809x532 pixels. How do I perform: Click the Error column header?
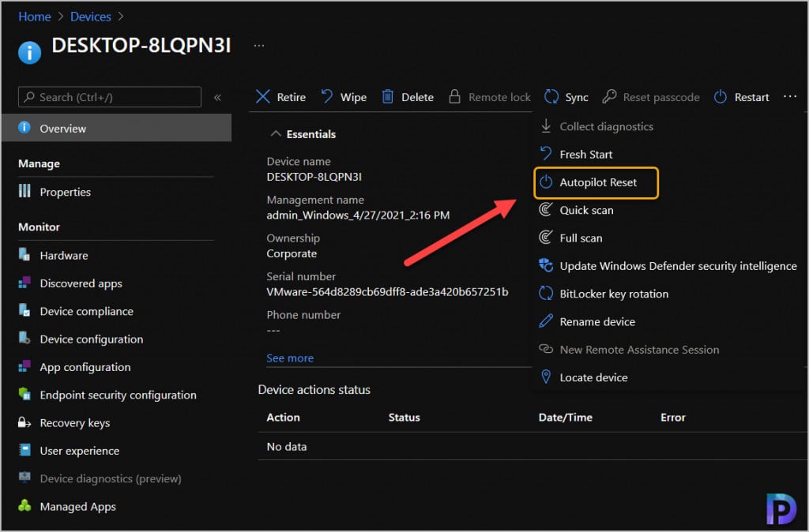click(673, 417)
